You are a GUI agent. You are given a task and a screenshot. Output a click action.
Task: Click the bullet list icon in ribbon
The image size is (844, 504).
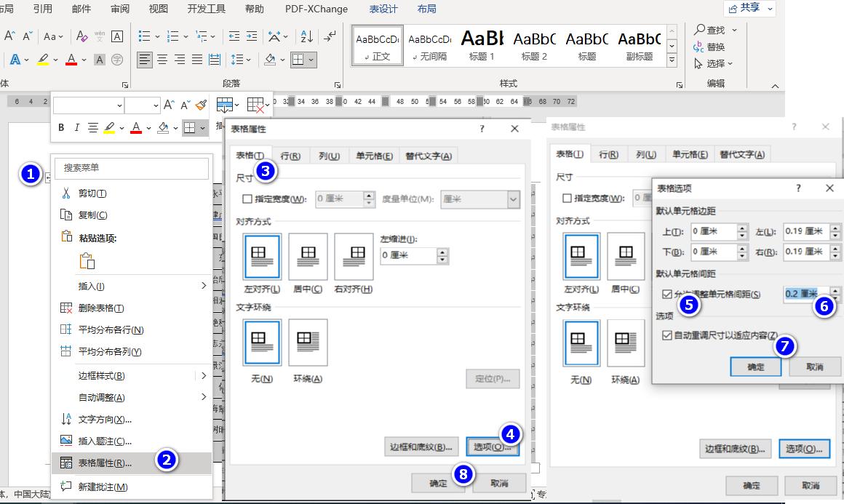[144, 36]
